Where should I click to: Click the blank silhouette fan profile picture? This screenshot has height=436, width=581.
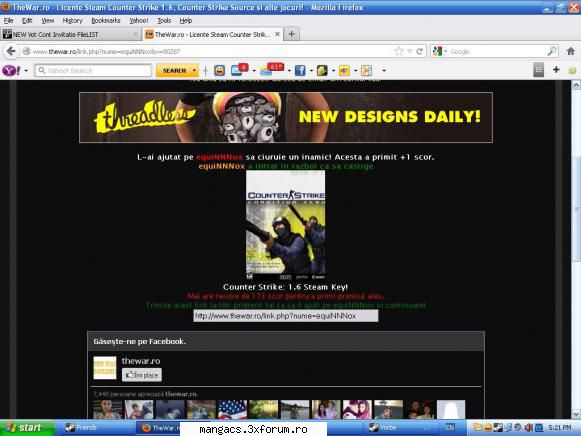(x=451, y=410)
